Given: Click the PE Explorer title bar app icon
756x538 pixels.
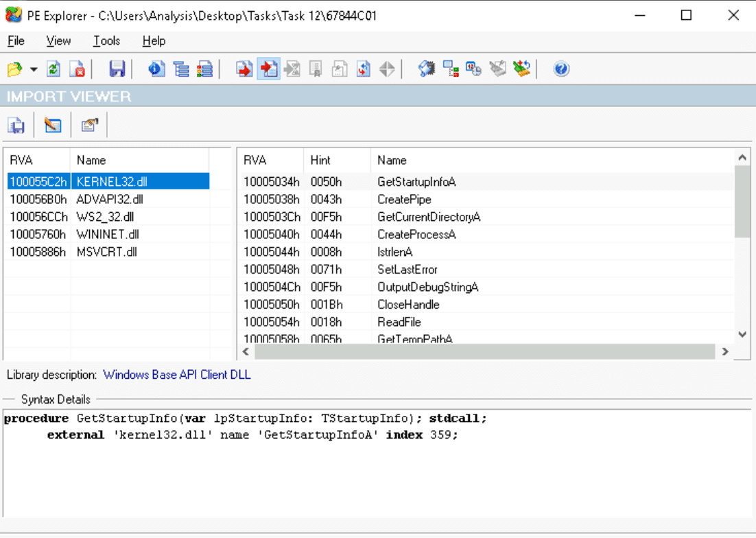Looking at the screenshot, I should click(14, 15).
